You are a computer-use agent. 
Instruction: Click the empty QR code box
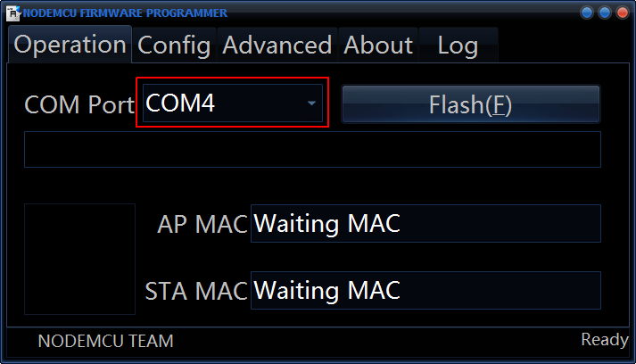[79, 259]
